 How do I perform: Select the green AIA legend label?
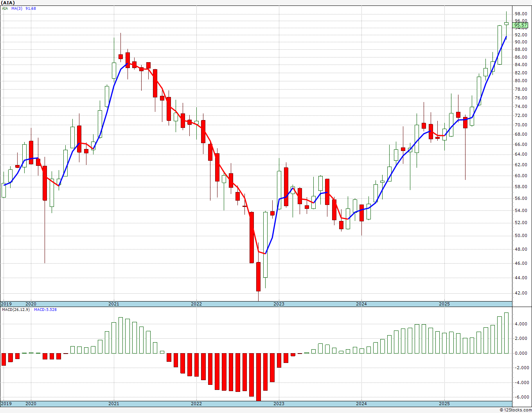[5, 8]
